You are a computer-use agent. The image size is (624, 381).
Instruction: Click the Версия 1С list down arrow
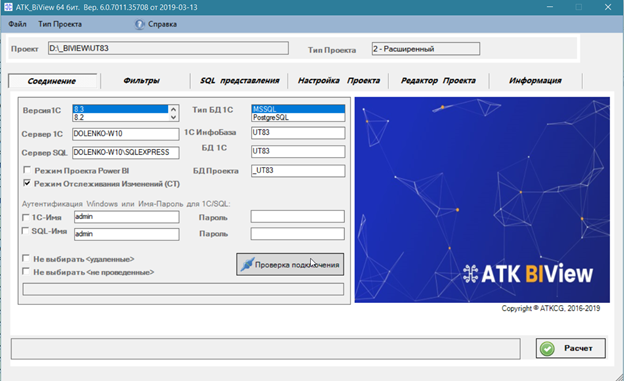[x=174, y=117]
